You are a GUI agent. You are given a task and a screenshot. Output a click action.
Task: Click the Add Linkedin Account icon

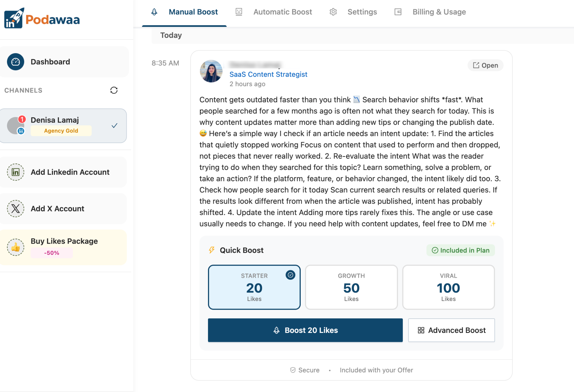pos(15,172)
